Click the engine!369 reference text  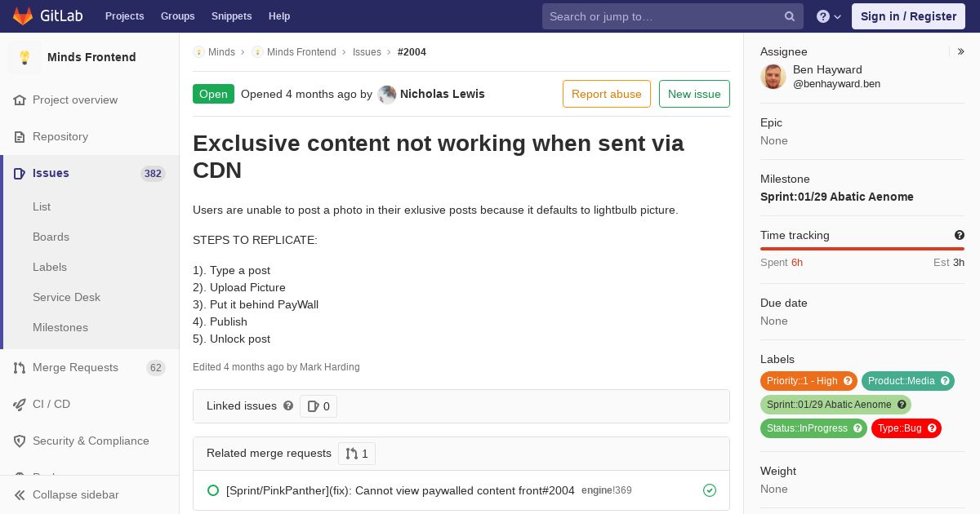click(607, 491)
